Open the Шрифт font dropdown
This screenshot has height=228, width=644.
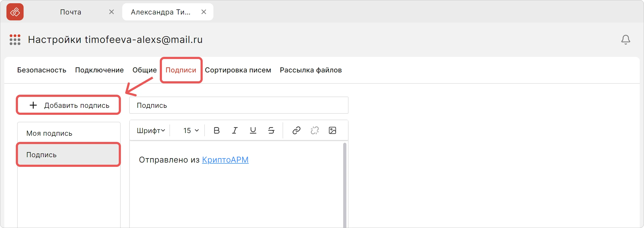click(151, 130)
